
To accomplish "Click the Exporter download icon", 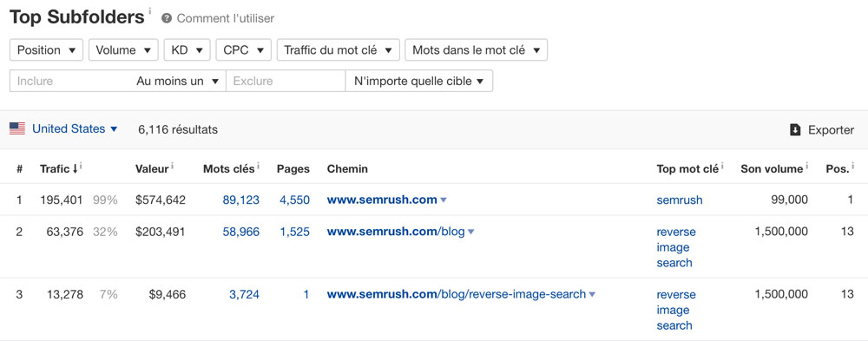I will click(x=795, y=130).
